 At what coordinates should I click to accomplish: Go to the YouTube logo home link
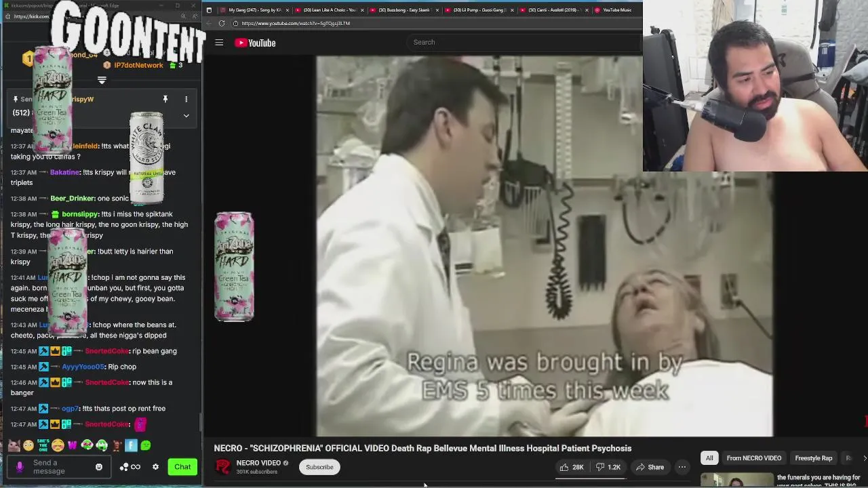click(x=255, y=43)
